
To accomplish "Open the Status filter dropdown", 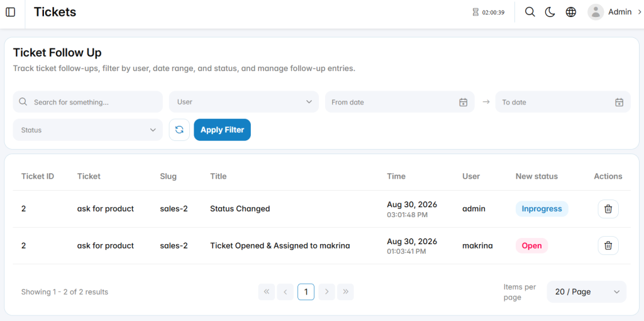I will tap(88, 130).
